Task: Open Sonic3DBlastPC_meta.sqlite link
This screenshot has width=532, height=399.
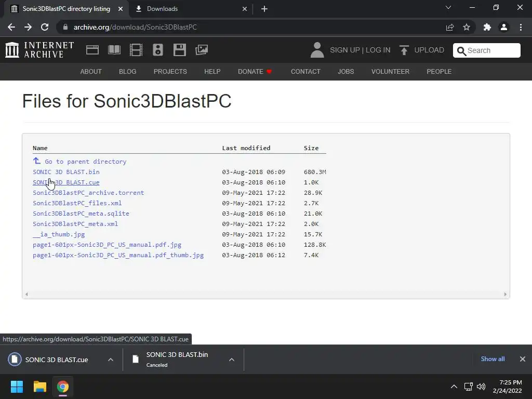Action: pos(81,214)
